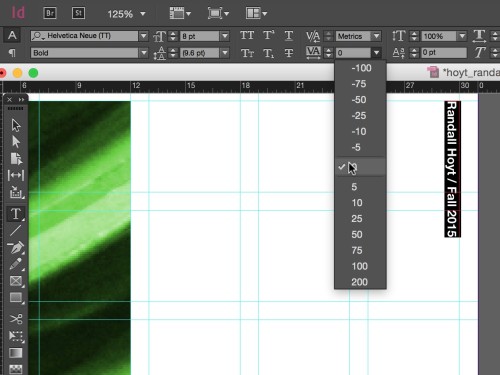500x375 pixels.
Task: Click the tracking VA icon
Action: tap(313, 52)
